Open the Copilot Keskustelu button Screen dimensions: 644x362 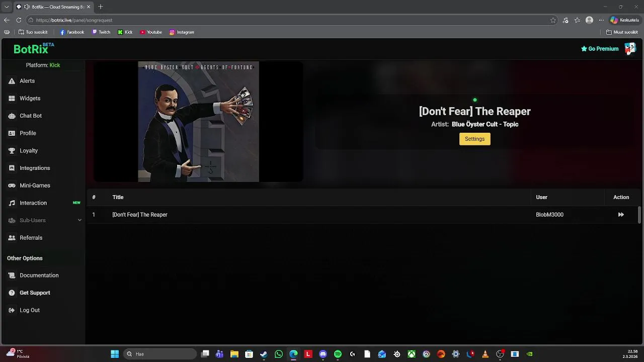(x=624, y=20)
